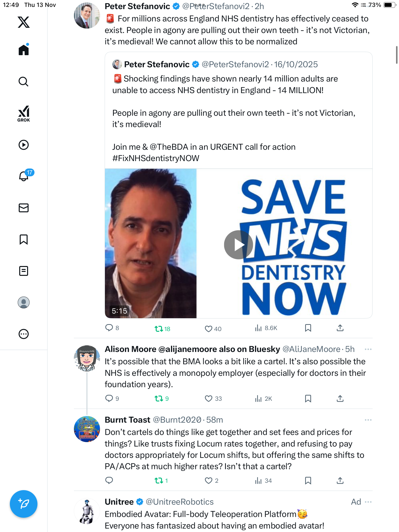399x532 pixels.
Task: Open the Lists page in sidebar
Action: pyautogui.click(x=24, y=271)
